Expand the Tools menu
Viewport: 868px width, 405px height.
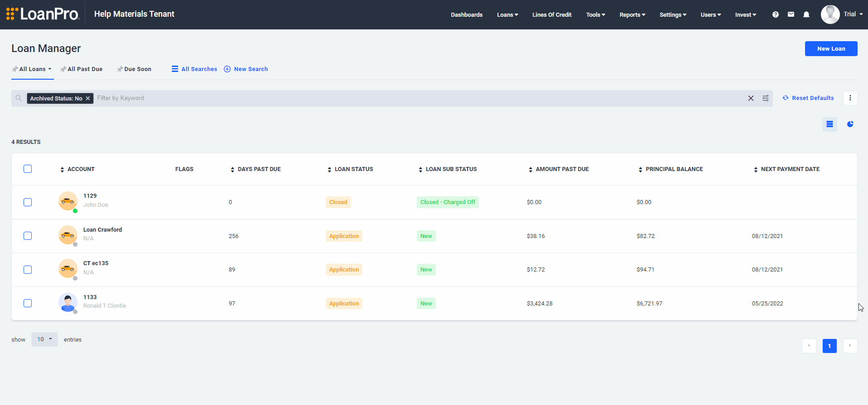coord(595,15)
